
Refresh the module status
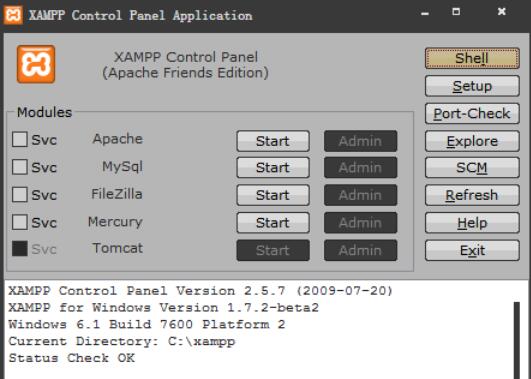coord(472,195)
